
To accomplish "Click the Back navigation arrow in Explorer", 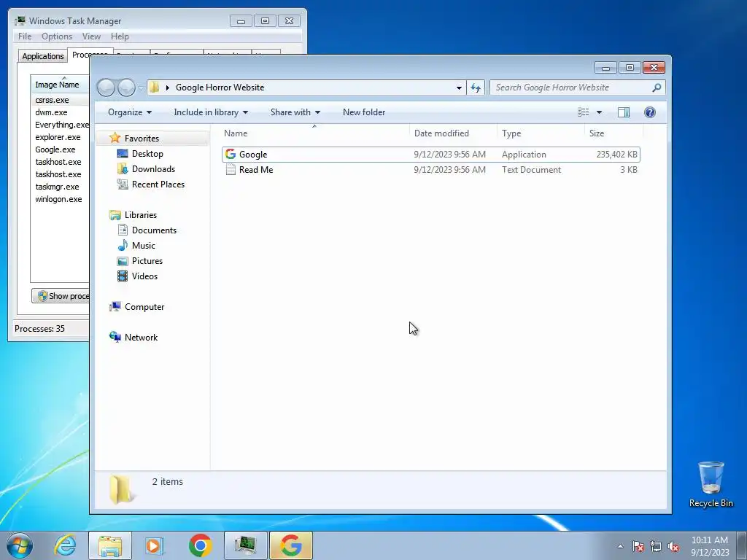I will [x=106, y=87].
